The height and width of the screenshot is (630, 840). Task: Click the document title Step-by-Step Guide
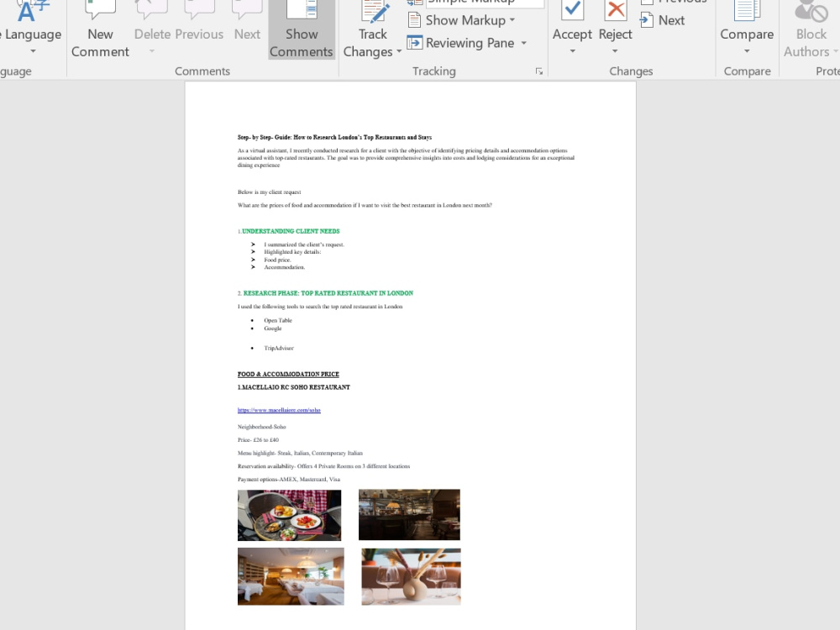335,137
